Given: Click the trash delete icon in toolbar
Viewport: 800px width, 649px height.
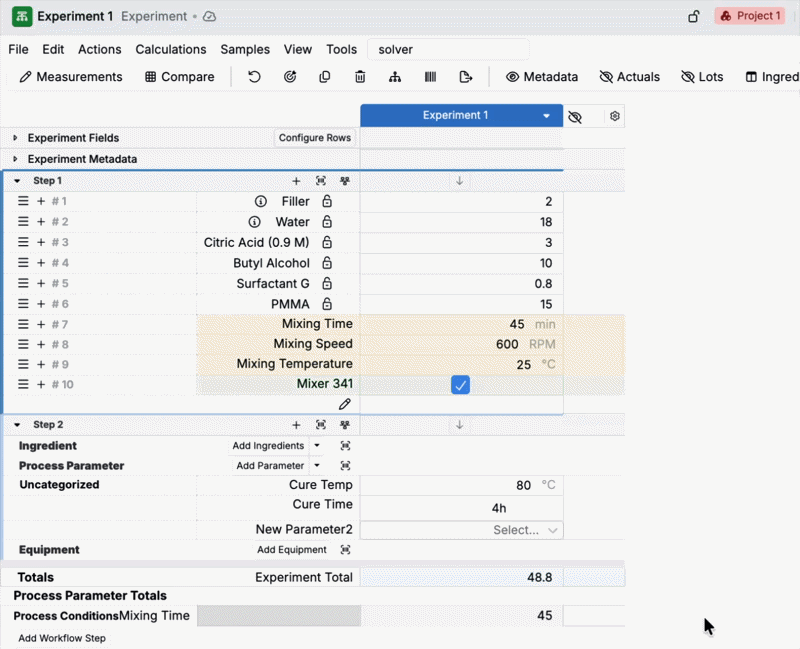Looking at the screenshot, I should [x=360, y=77].
